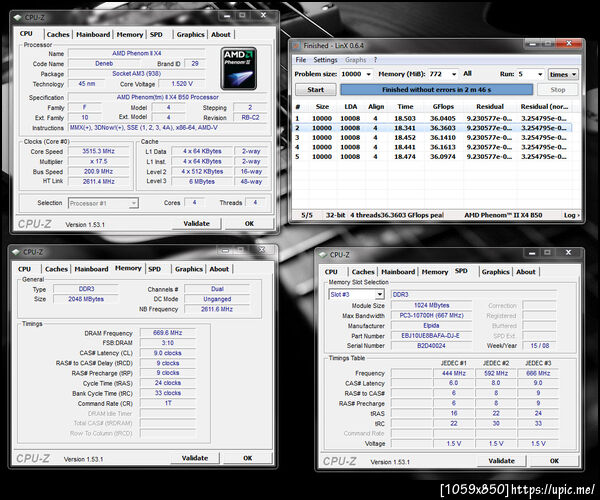Screen dimensions: 600x500
Task: Click Max Bandwidth PC3-10700H value
Action: click(x=431, y=315)
